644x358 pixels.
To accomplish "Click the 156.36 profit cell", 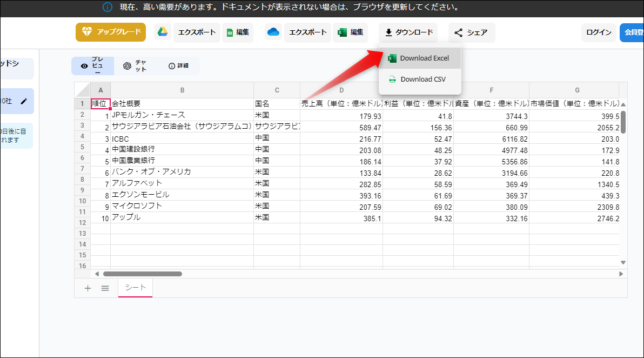I will [418, 128].
